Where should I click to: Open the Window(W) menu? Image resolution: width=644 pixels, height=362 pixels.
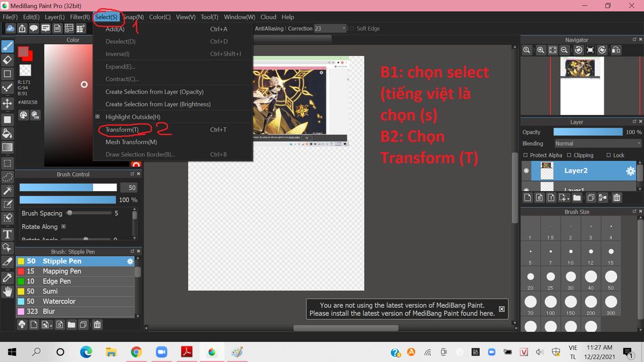tap(240, 17)
